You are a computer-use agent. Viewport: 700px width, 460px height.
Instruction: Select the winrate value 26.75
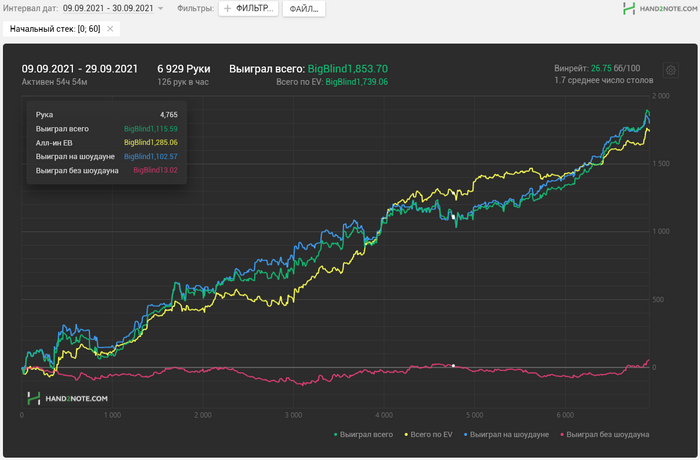pyautogui.click(x=601, y=68)
